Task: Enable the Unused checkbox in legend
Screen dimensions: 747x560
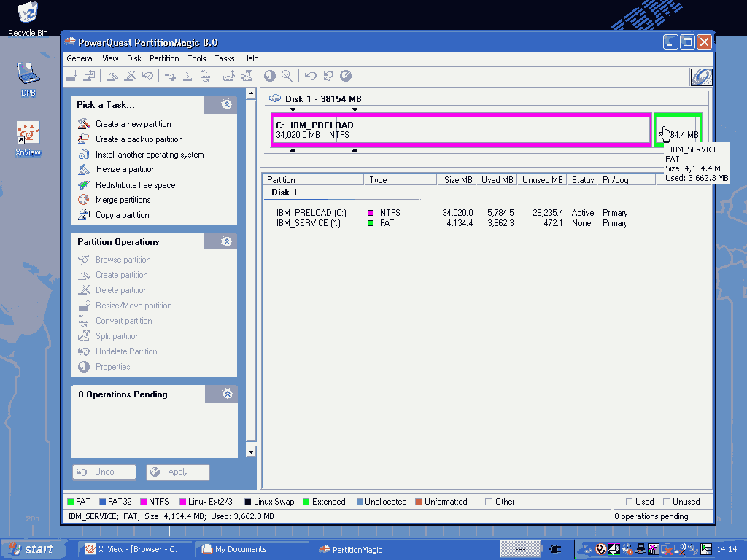Action: [667, 502]
